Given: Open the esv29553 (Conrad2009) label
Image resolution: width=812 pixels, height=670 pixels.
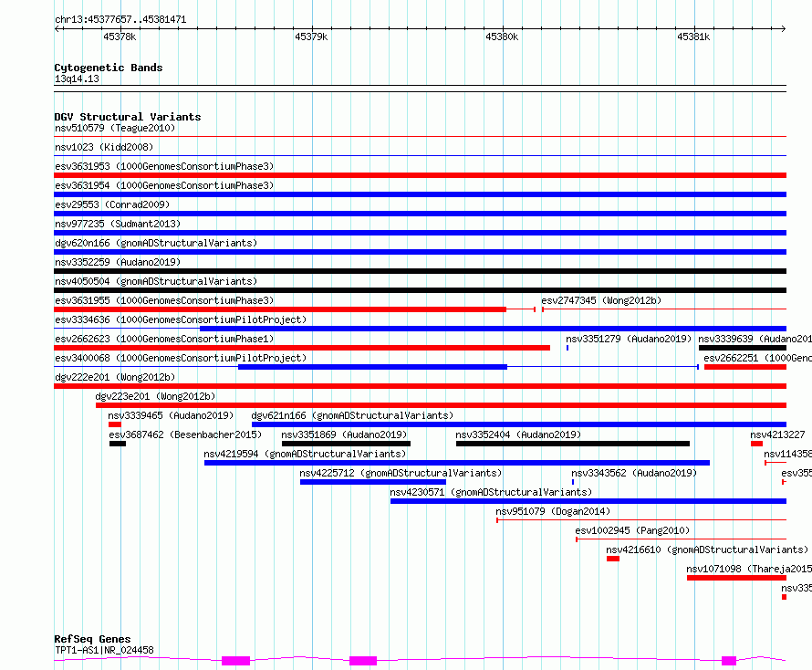Looking at the screenshot, I should point(112,204).
